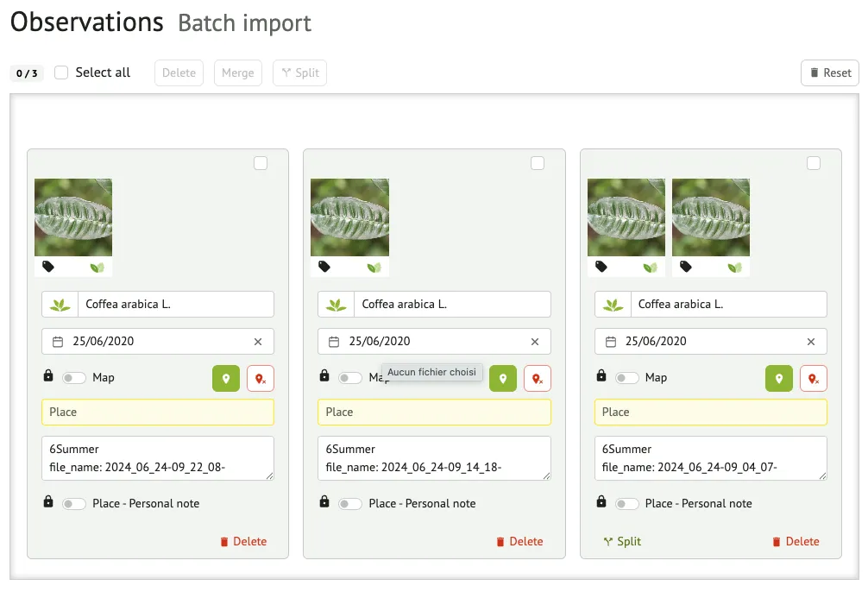Click leaf icon under second card's photo

pyautogui.click(x=374, y=268)
